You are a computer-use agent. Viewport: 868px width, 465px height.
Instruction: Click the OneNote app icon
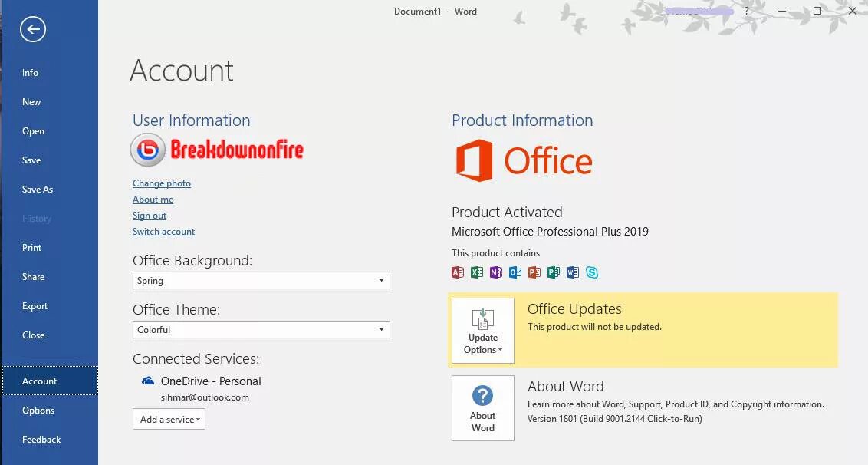click(x=496, y=272)
